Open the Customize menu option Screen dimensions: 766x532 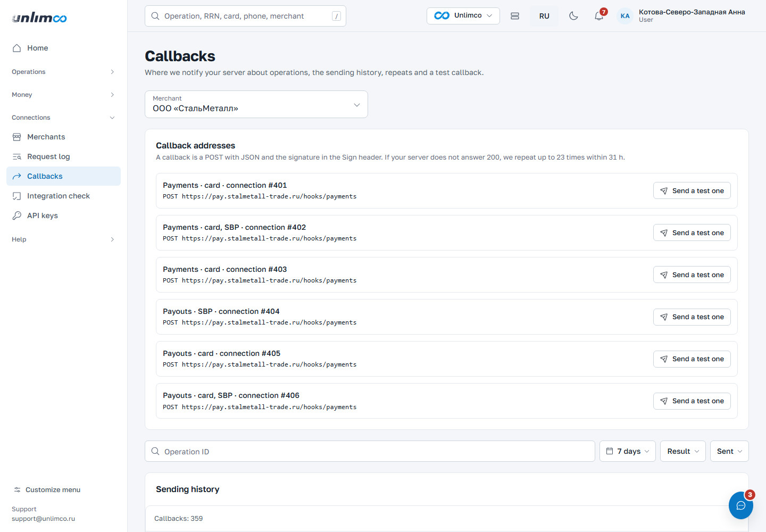pos(63,490)
